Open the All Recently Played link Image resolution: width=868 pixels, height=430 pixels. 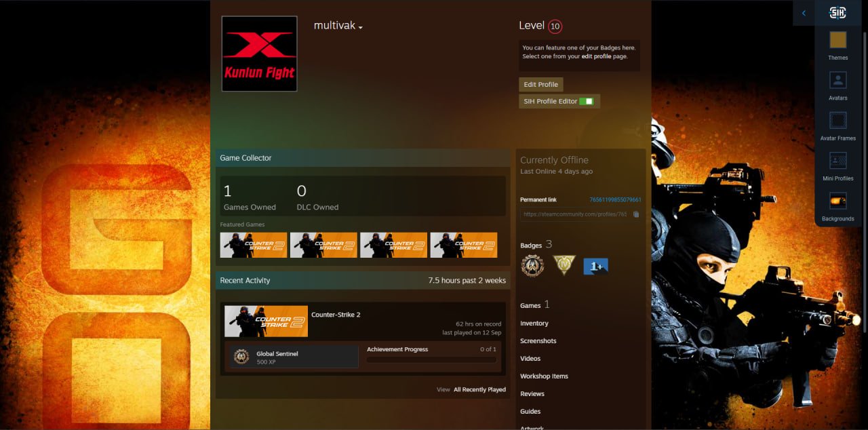coord(479,390)
